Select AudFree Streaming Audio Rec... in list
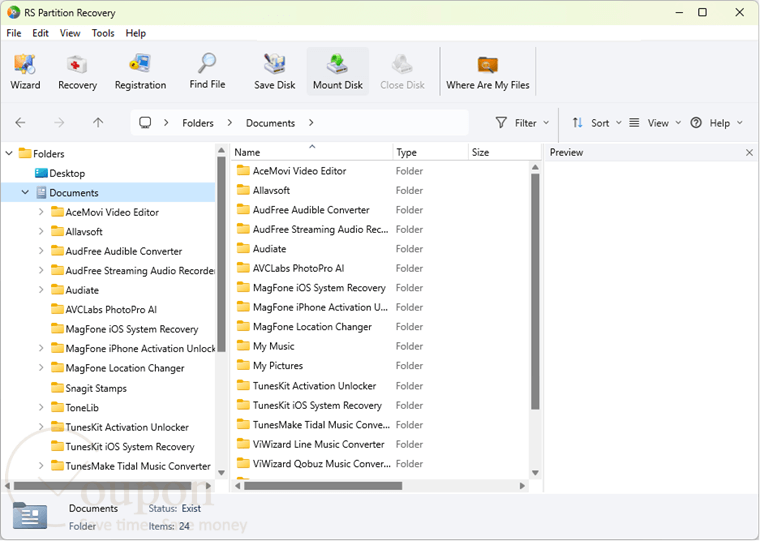This screenshot has width=760, height=541. [320, 229]
